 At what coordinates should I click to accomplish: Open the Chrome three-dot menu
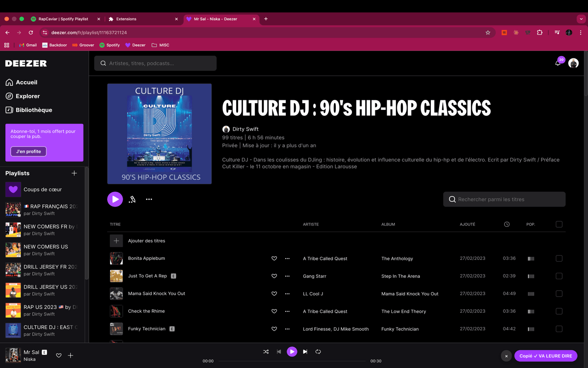581,33
